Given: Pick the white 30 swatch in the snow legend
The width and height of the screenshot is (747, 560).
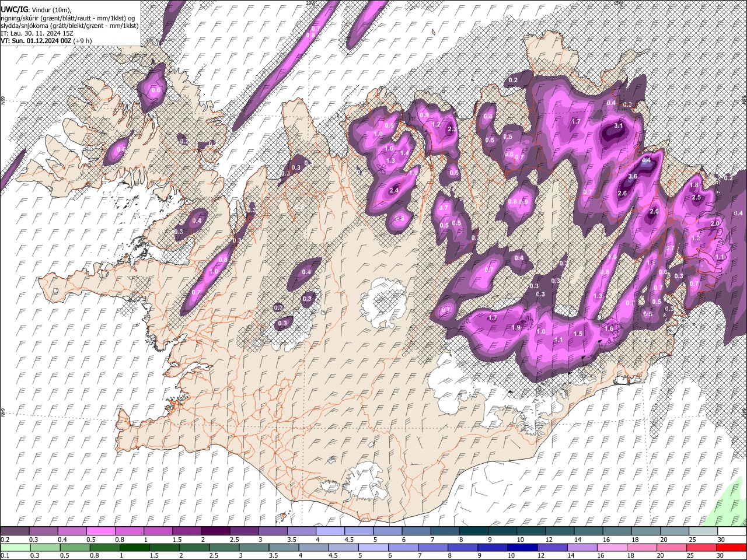Looking at the screenshot, I should pyautogui.click(x=732, y=531).
